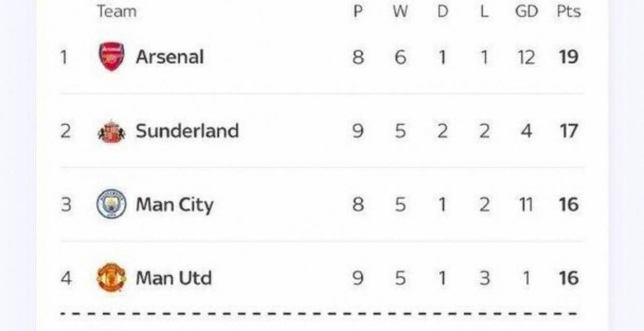Image resolution: width=644 pixels, height=331 pixels.
Task: Click the Arsenal club crest
Action: [x=111, y=56]
